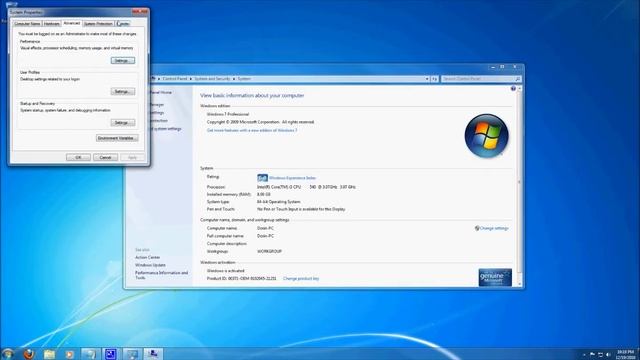
Task: Click the Change product key link
Action: tap(301, 278)
